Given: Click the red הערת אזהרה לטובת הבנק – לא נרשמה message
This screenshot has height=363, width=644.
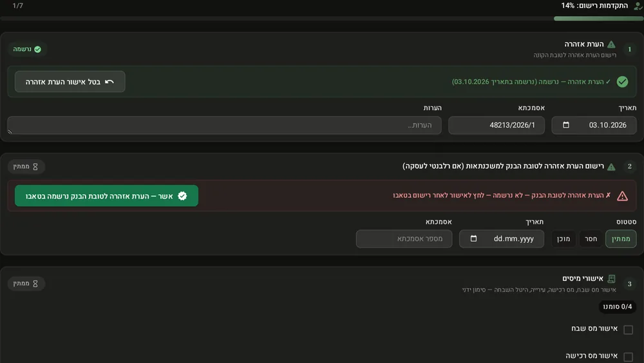Looking at the screenshot, I should tap(502, 195).
